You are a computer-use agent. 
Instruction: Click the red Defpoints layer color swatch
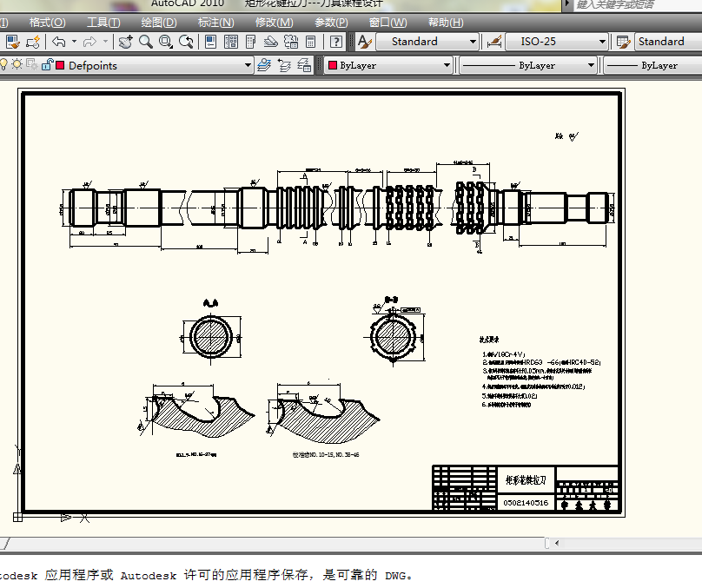[x=60, y=66]
